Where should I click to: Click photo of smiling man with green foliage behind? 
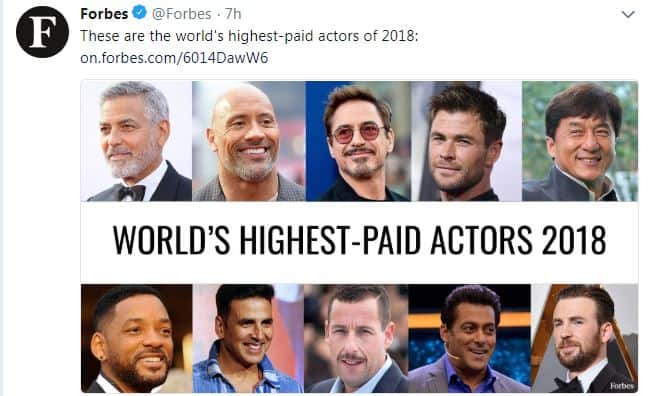point(580,141)
